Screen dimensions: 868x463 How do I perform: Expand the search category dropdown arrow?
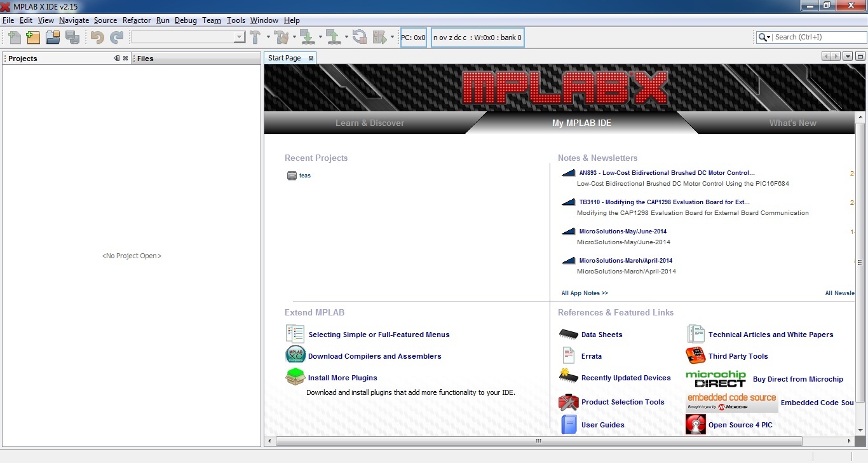coord(764,38)
